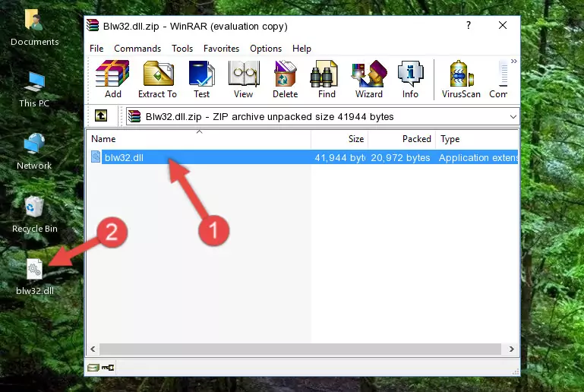Expand hidden toolbar buttons chevron
584x392 pixels.
(x=514, y=61)
